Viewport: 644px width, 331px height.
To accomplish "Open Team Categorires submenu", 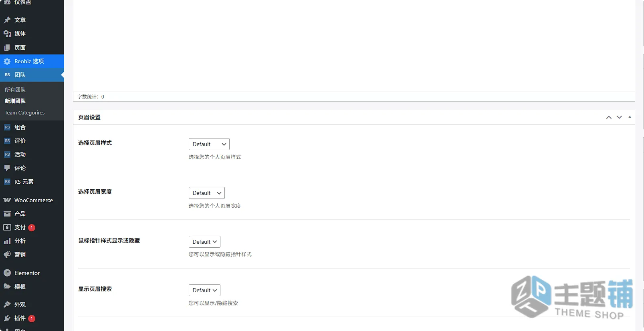I will (x=25, y=113).
